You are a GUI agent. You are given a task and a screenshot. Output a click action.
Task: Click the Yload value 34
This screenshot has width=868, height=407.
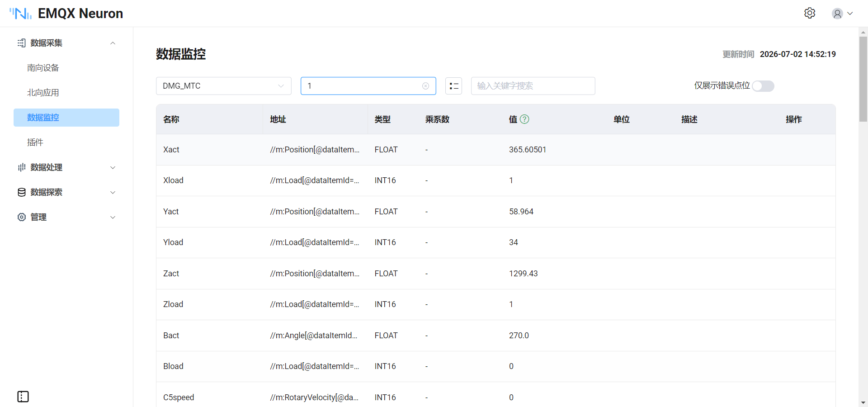[514, 242]
